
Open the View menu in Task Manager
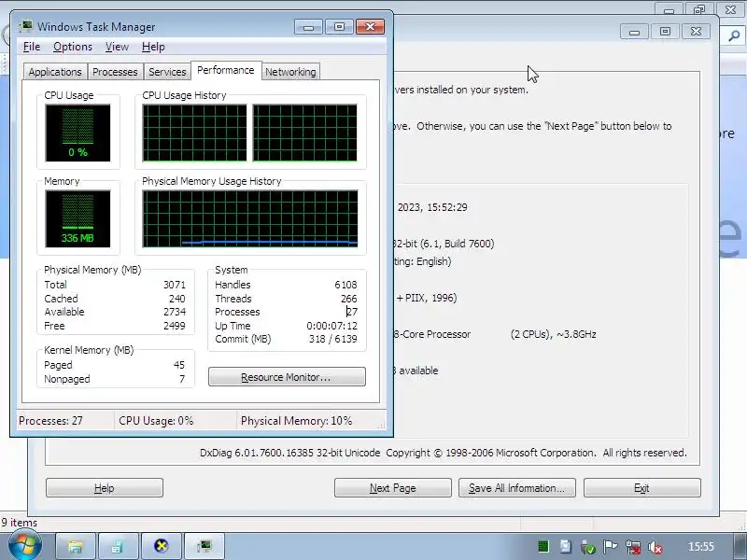pos(117,47)
